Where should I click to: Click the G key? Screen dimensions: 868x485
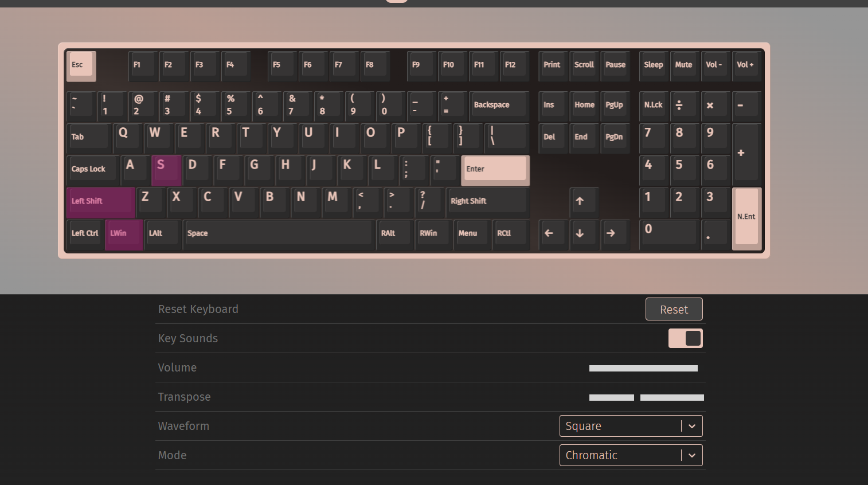click(259, 170)
